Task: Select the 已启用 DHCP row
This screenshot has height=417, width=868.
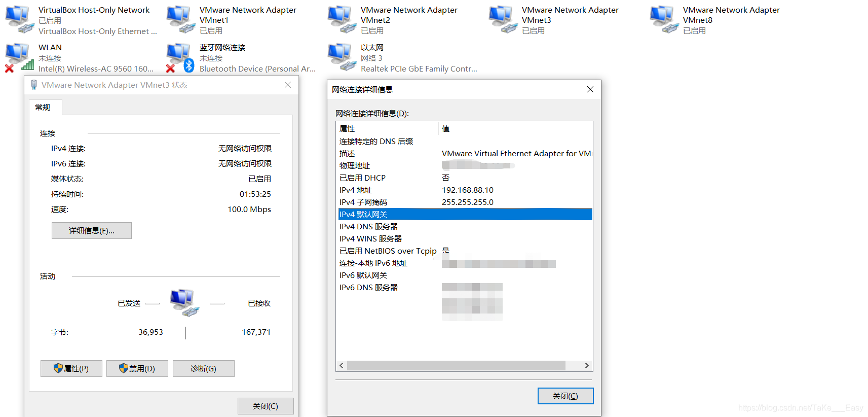Action: (465, 178)
